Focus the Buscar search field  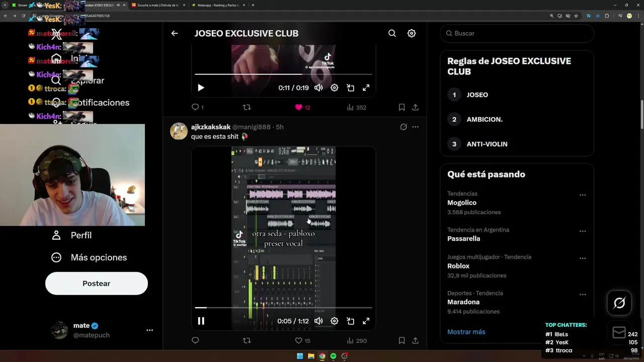coord(517,33)
